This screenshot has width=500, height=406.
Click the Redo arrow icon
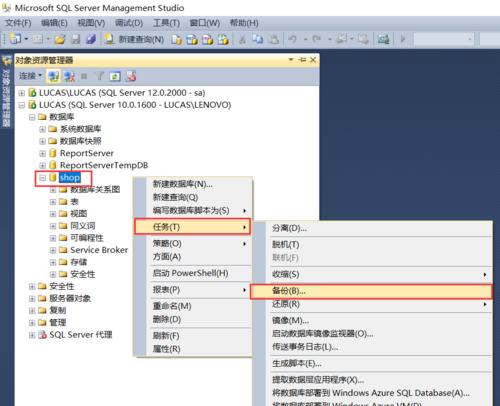(x=316, y=40)
